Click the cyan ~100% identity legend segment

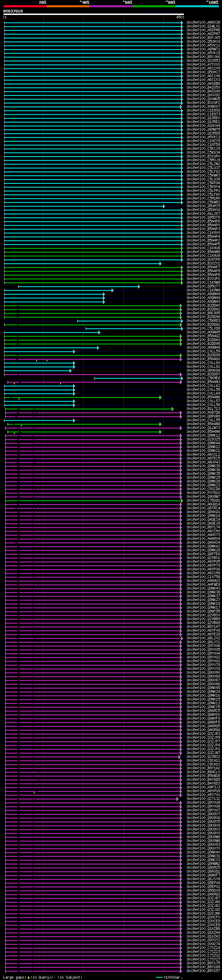click(x=197, y=6)
